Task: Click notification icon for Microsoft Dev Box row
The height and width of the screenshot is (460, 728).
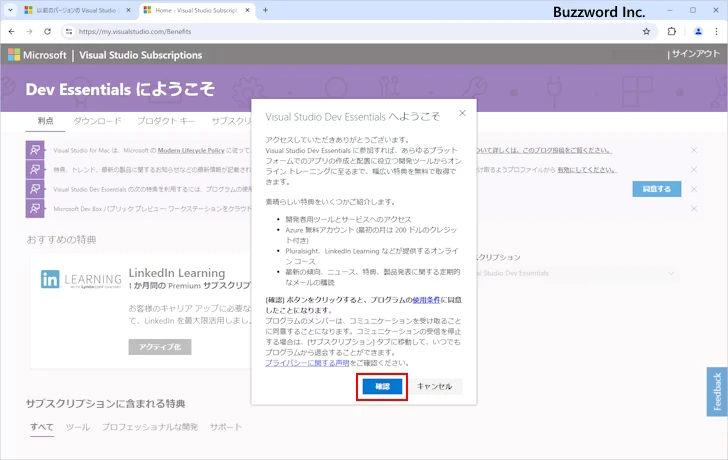Action: point(35,208)
